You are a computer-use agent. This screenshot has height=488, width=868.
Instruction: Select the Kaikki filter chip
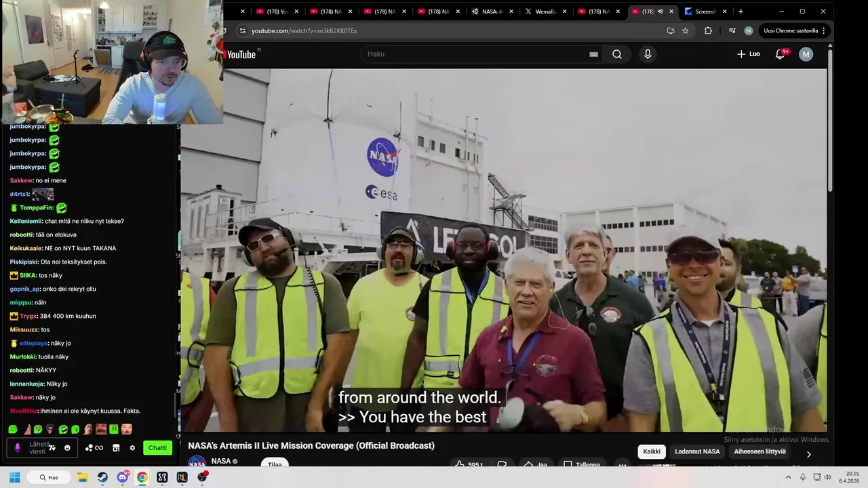(x=652, y=451)
